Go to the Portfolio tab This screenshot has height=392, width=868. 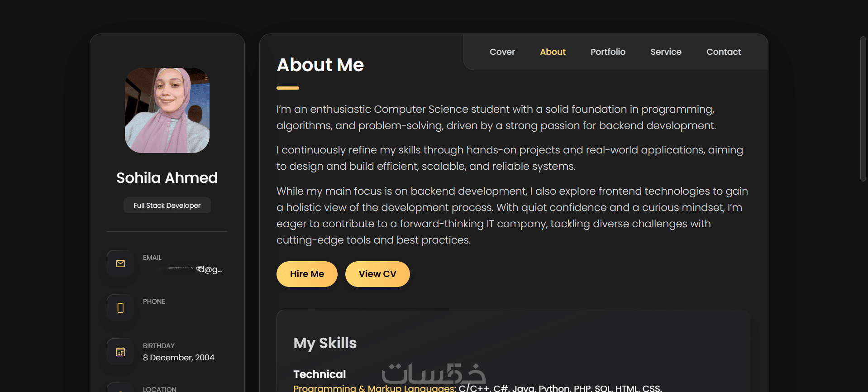pyautogui.click(x=608, y=52)
